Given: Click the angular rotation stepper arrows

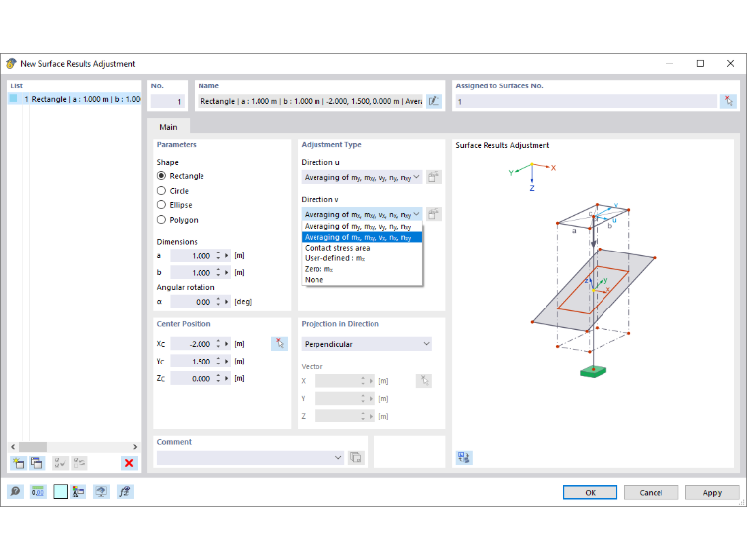Looking at the screenshot, I should pyautogui.click(x=218, y=302).
